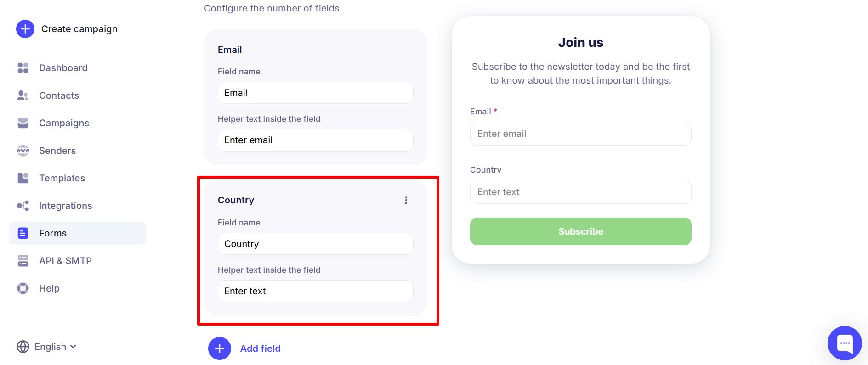The image size is (868, 365).
Task: Open Country field three-dot options menu
Action: (x=406, y=200)
